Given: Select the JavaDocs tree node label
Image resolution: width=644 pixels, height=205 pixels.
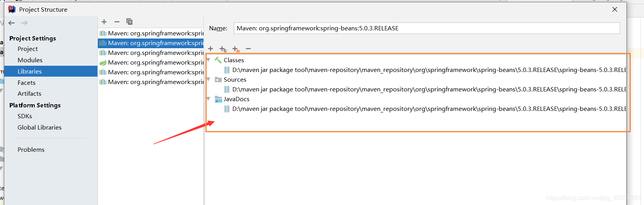Looking at the screenshot, I should [237, 99].
